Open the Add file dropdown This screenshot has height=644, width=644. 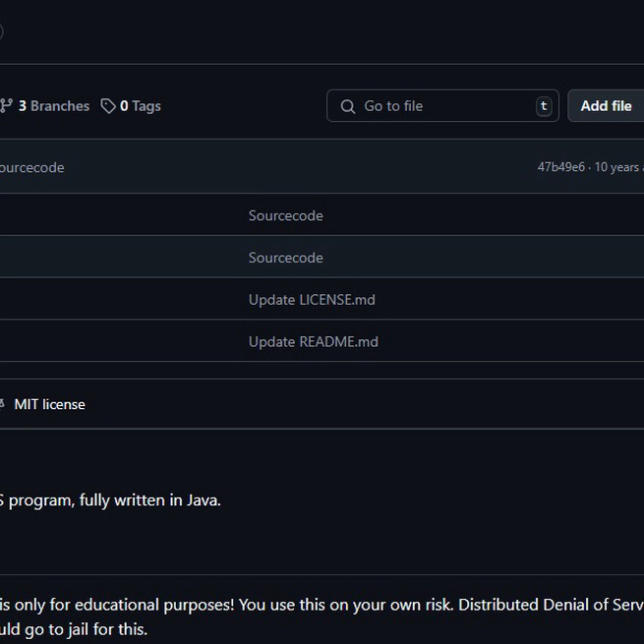pyautogui.click(x=606, y=106)
